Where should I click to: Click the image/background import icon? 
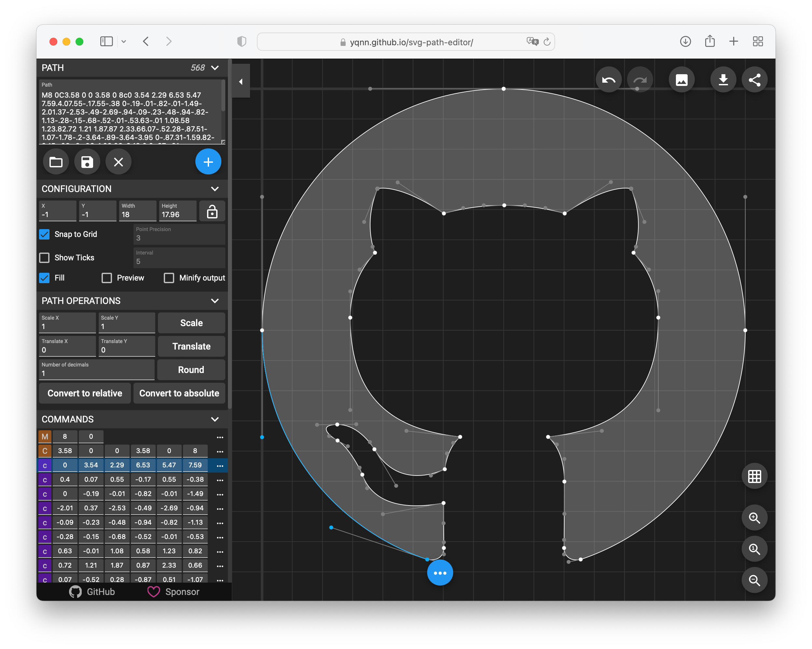click(681, 79)
